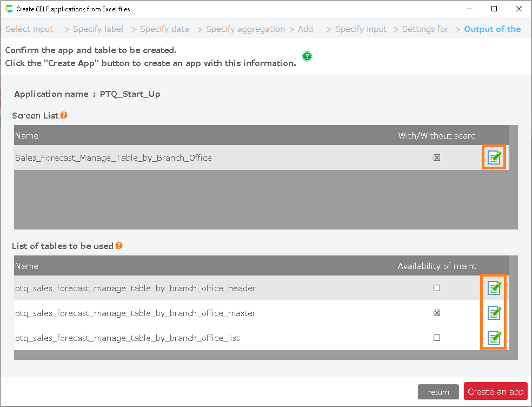Click the CELF app logo in title bar

tap(9, 9)
